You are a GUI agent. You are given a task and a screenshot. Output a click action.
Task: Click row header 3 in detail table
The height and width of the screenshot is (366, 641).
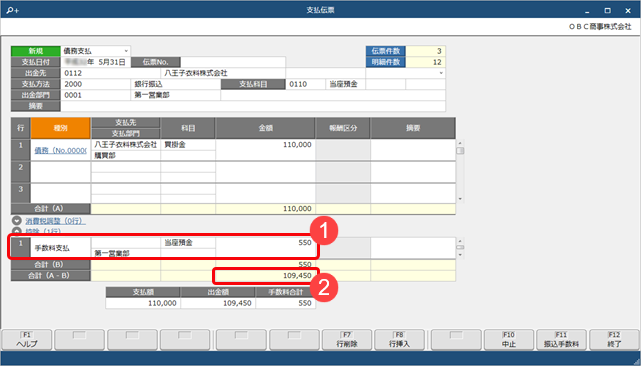point(20,194)
